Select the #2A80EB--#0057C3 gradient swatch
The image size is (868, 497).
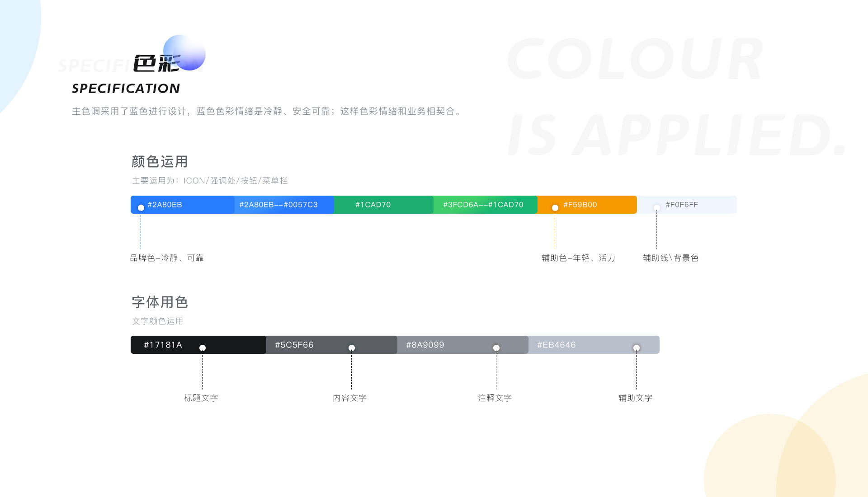pos(284,205)
